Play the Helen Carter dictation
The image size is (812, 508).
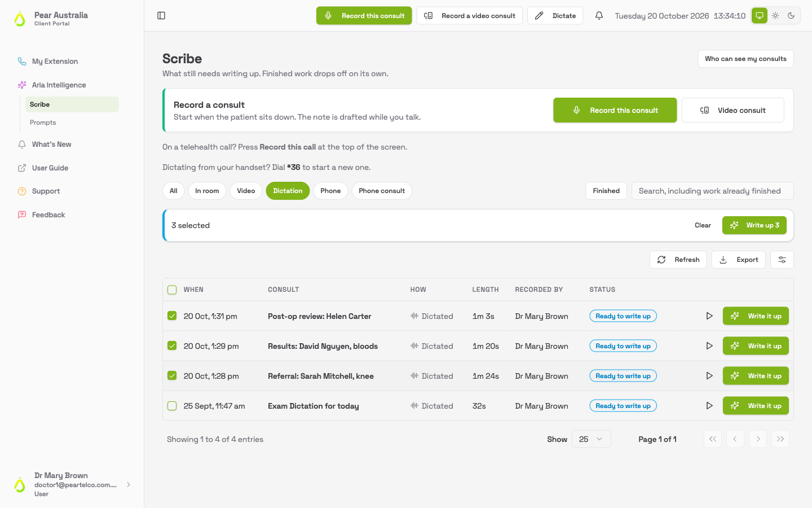coord(709,316)
